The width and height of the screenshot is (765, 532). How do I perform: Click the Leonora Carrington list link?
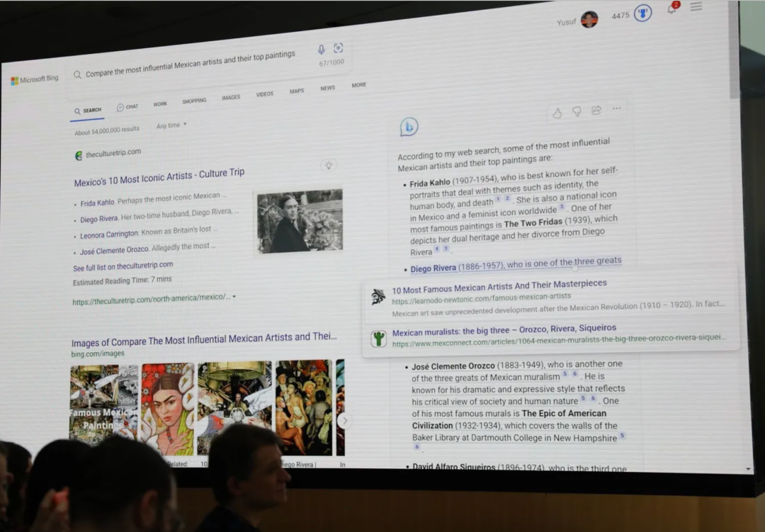click(x=109, y=234)
